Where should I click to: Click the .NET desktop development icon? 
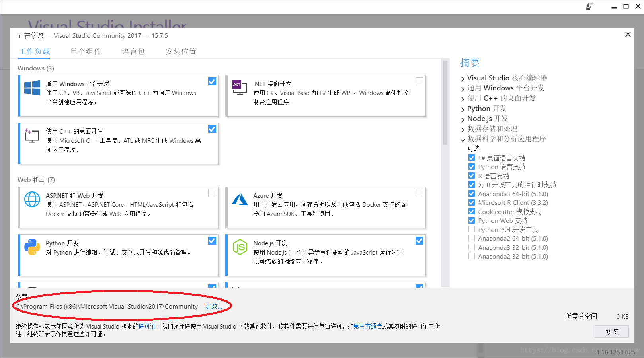[240, 87]
